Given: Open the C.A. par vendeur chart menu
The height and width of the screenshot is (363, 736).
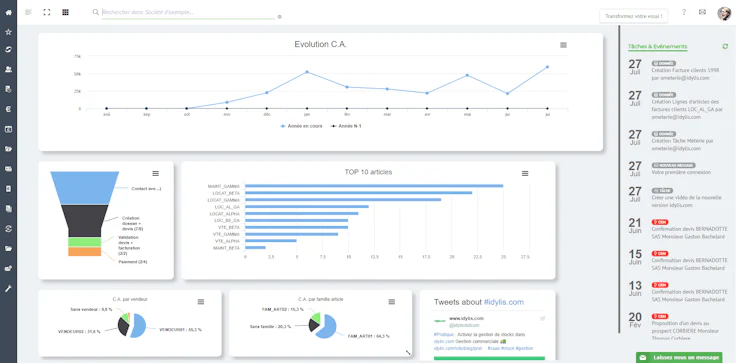Looking at the screenshot, I should coord(201,301).
